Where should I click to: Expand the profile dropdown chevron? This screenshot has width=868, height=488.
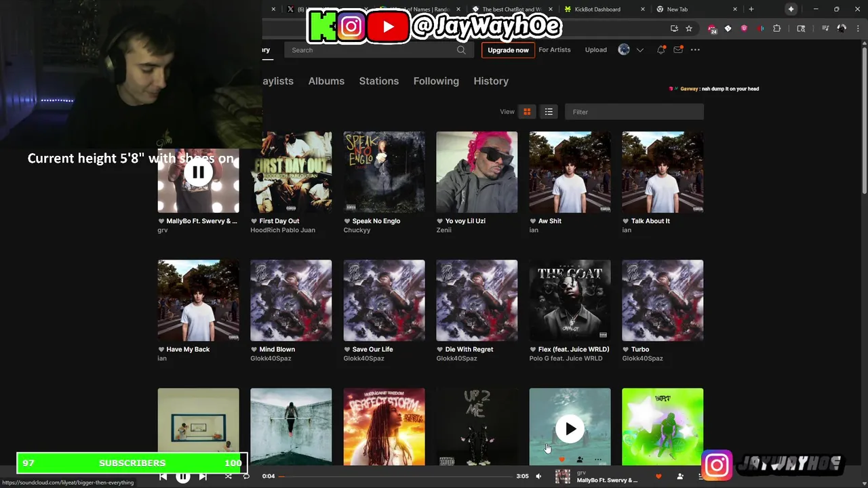pos(639,50)
